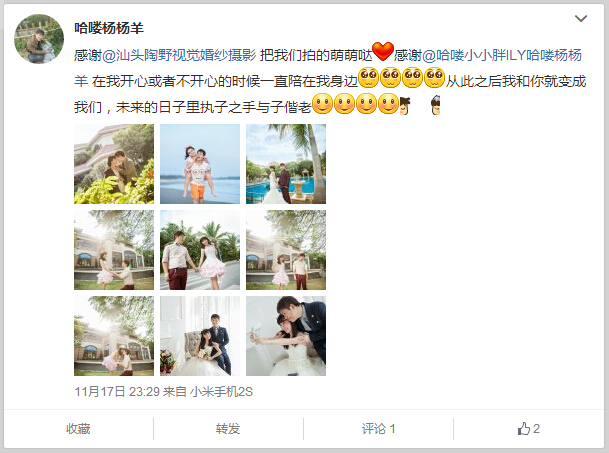This screenshot has height=453, width=609.
Task: Open the couple kissing in garden thumbnail
Action: [x=114, y=164]
